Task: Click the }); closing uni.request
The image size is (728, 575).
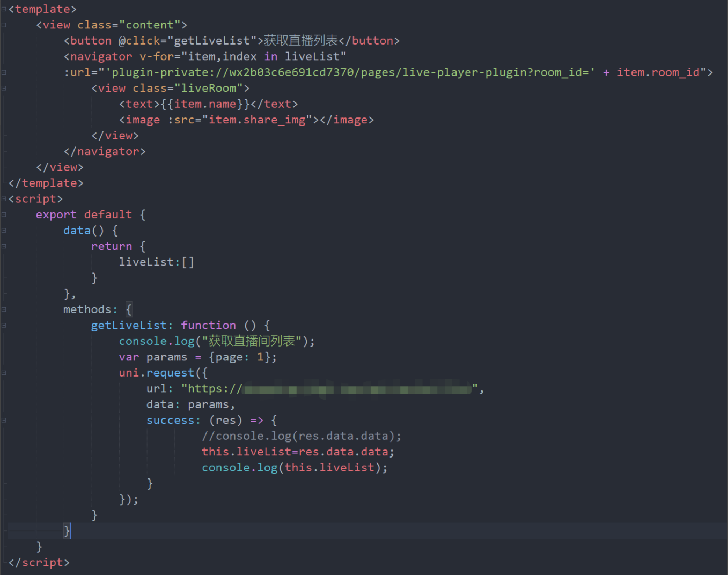Action: 129,499
